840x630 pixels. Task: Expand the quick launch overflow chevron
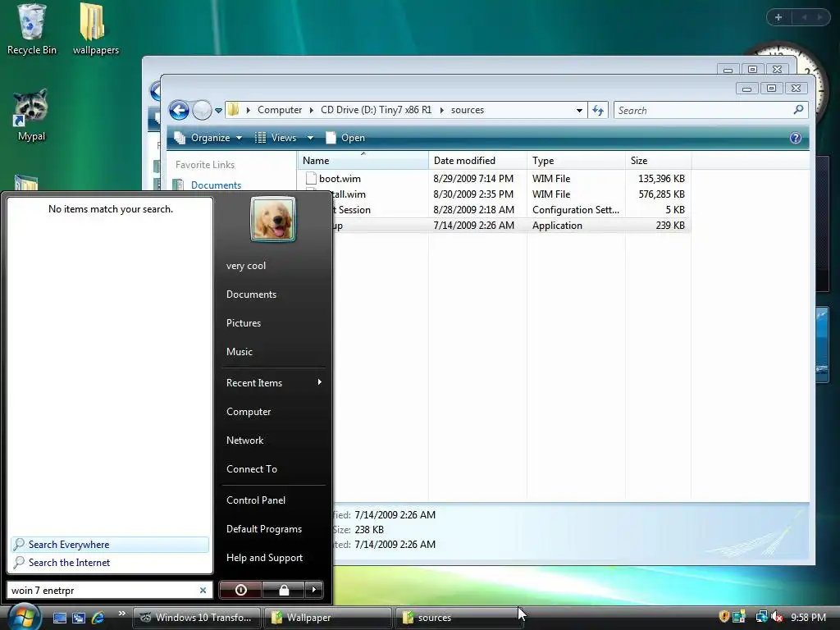pyautogui.click(x=121, y=614)
